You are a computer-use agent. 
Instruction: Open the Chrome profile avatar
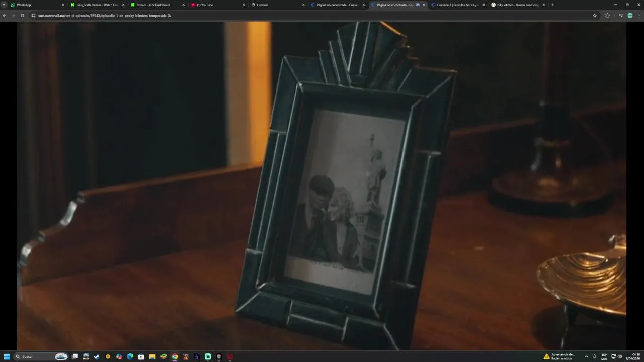[630, 16]
